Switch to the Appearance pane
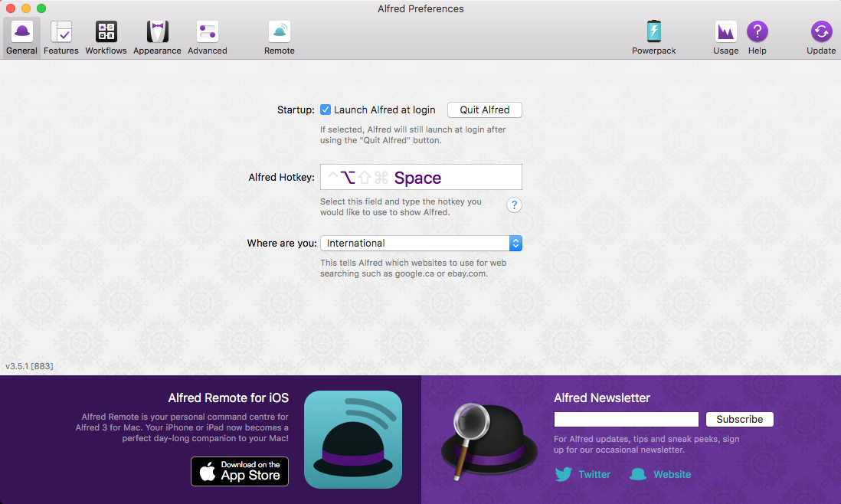The height and width of the screenshot is (504, 841). click(157, 37)
